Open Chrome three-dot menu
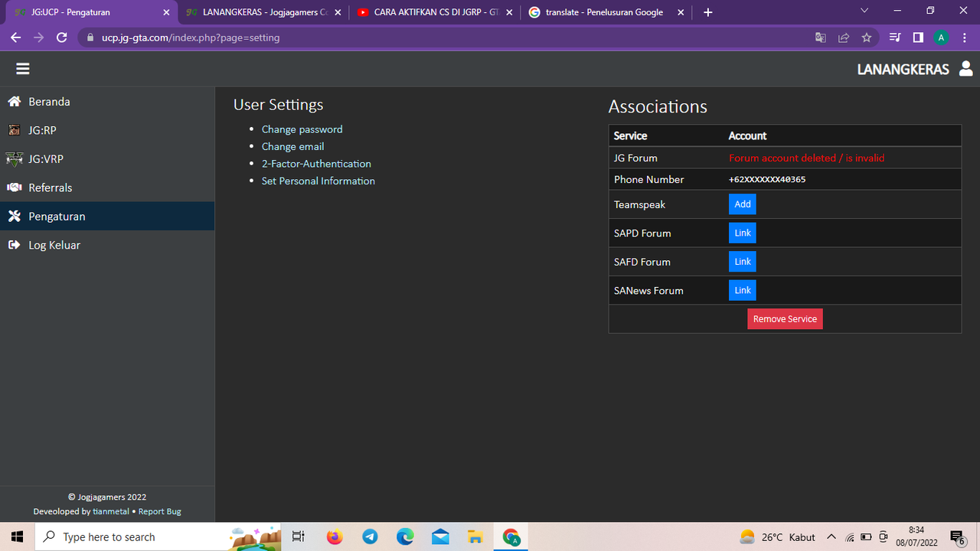This screenshot has width=980, height=551. pos(965,37)
